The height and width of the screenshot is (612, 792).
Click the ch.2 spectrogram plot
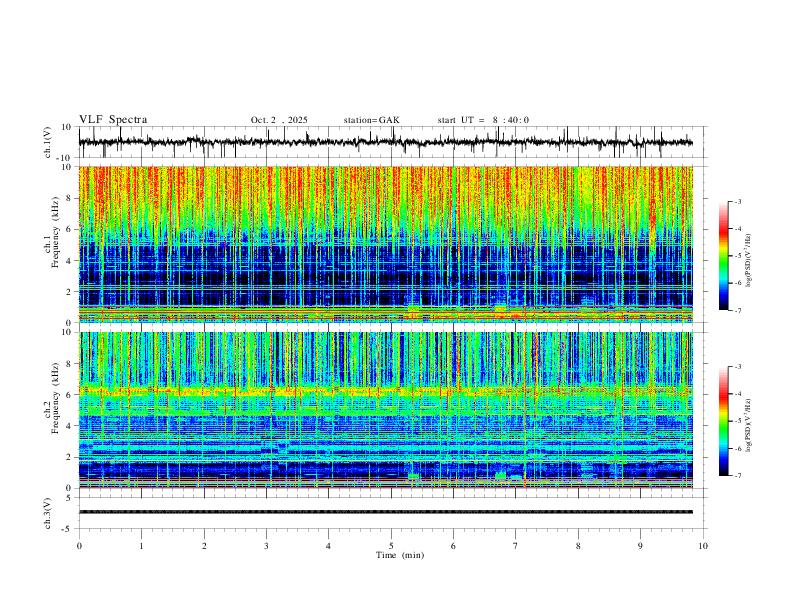385,410
